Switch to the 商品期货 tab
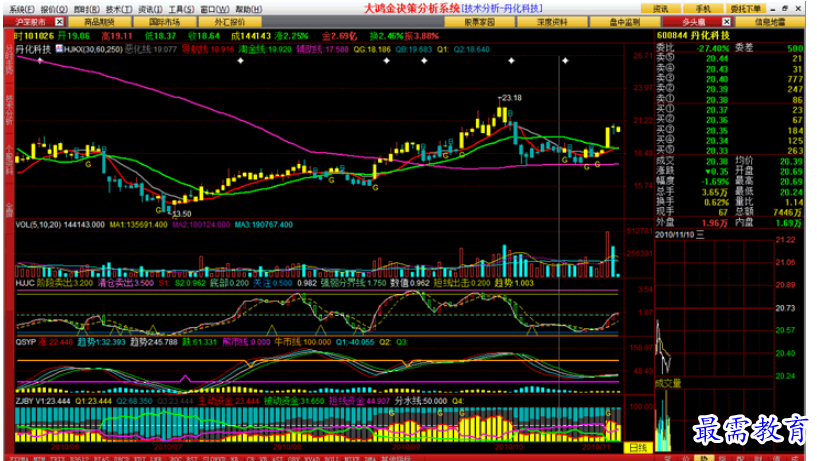The image size is (817, 461). 98,21
